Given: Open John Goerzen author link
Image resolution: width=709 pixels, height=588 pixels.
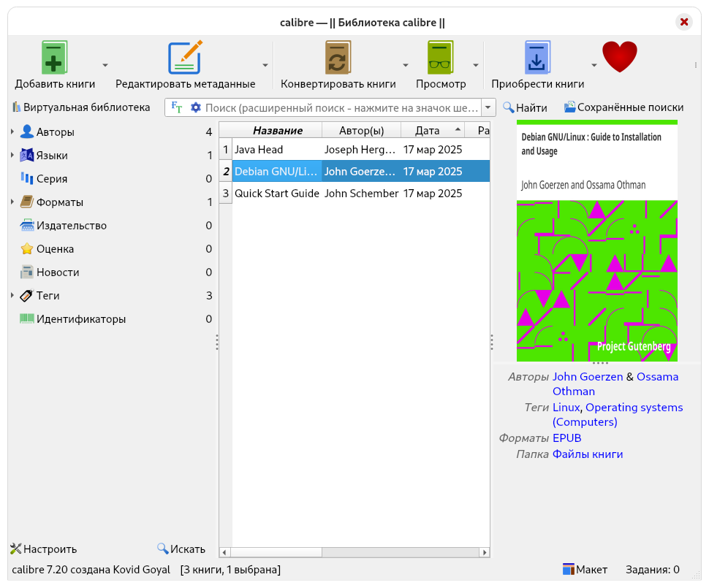Looking at the screenshot, I should point(588,376).
